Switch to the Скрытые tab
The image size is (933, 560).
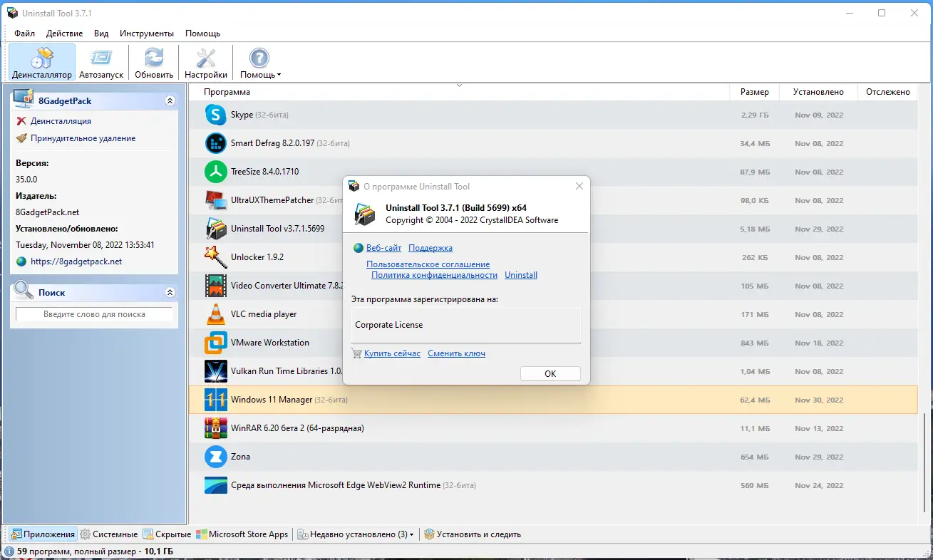tap(167, 534)
